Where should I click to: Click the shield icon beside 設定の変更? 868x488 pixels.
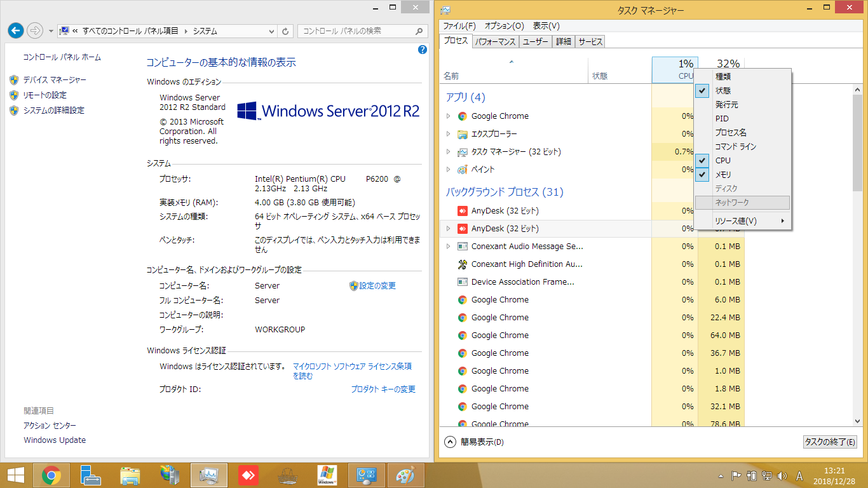354,286
